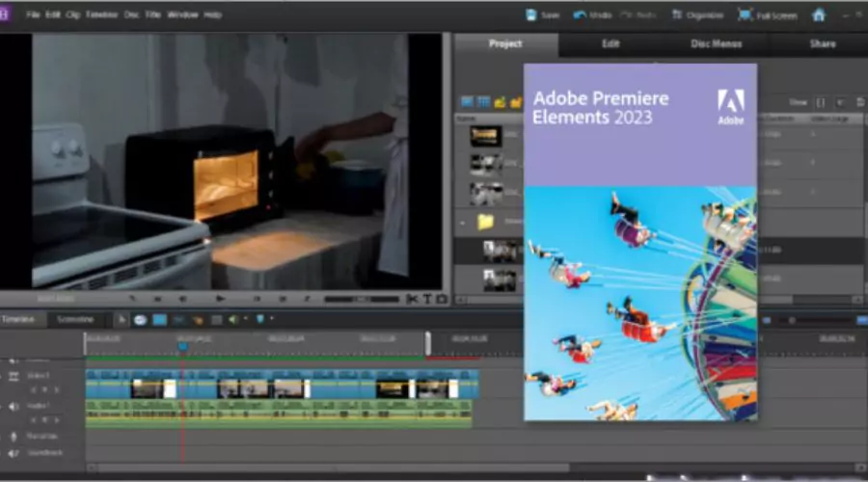Collapse the folder in the Project media list

coord(462,223)
